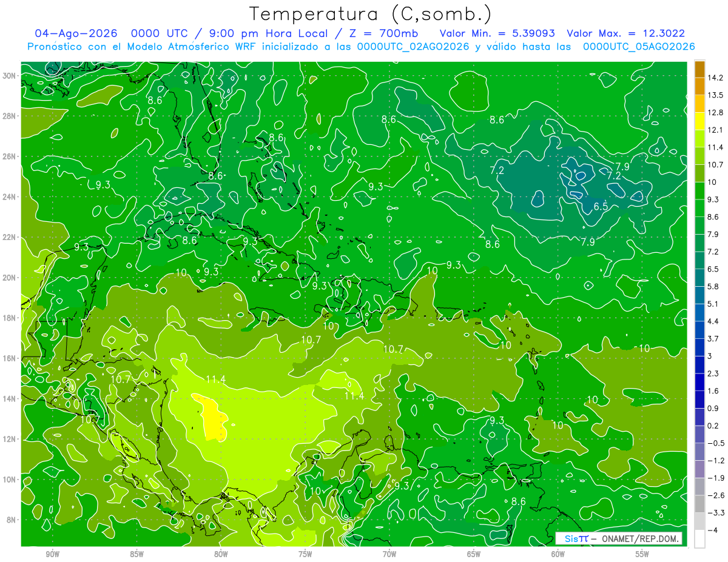Pick the white swatch below -4
This screenshot has height=562, width=728.
(699, 538)
